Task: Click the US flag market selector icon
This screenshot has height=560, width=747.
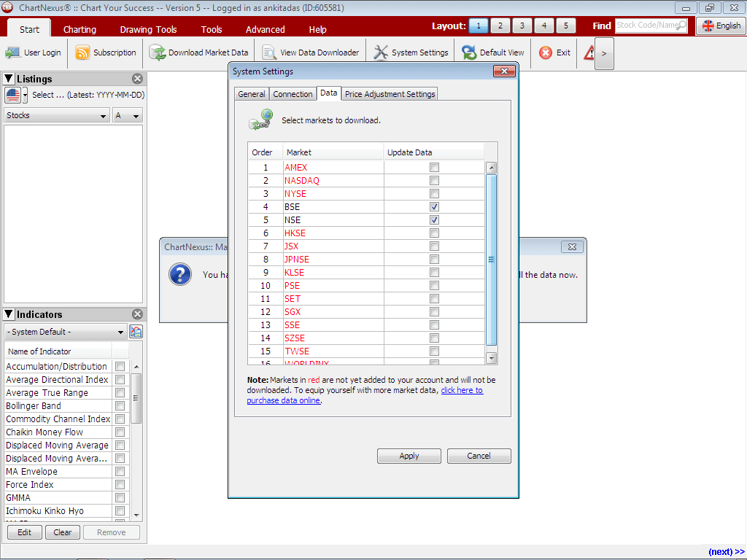Action: coord(13,95)
